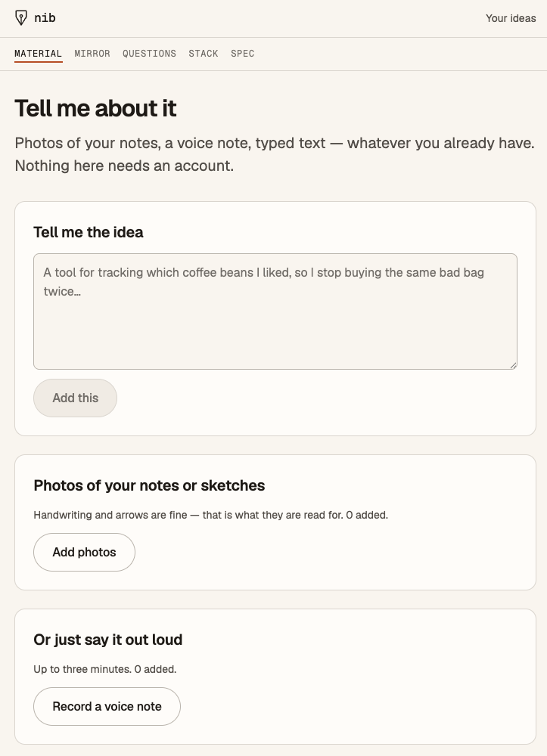Image resolution: width=547 pixels, height=756 pixels.
Task: Click Photos of your notes or sketches heading
Action: click(149, 485)
